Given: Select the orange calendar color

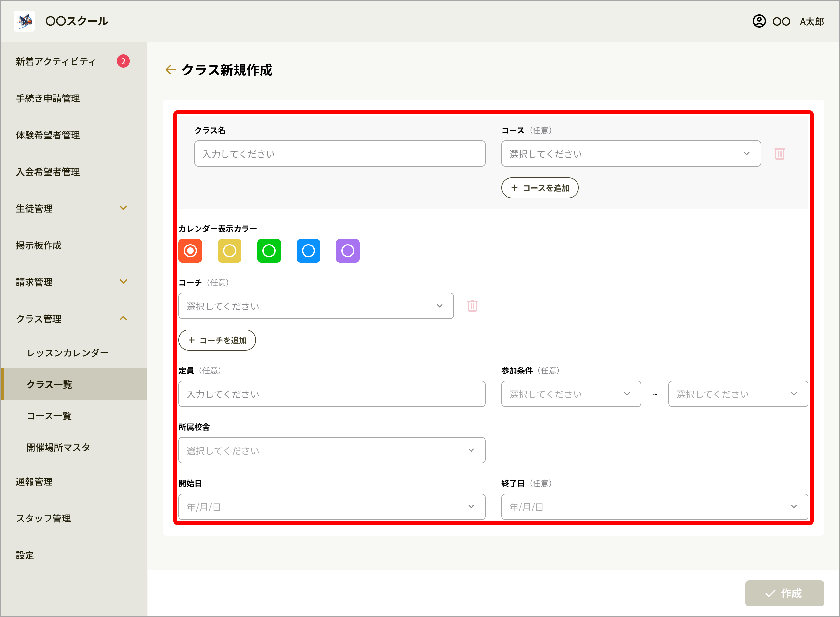Looking at the screenshot, I should click(x=190, y=251).
